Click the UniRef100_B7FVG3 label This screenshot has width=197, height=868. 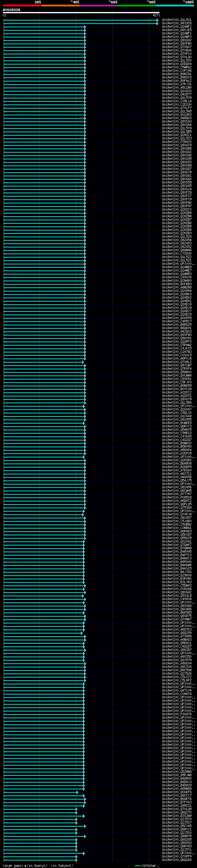pos(176,802)
